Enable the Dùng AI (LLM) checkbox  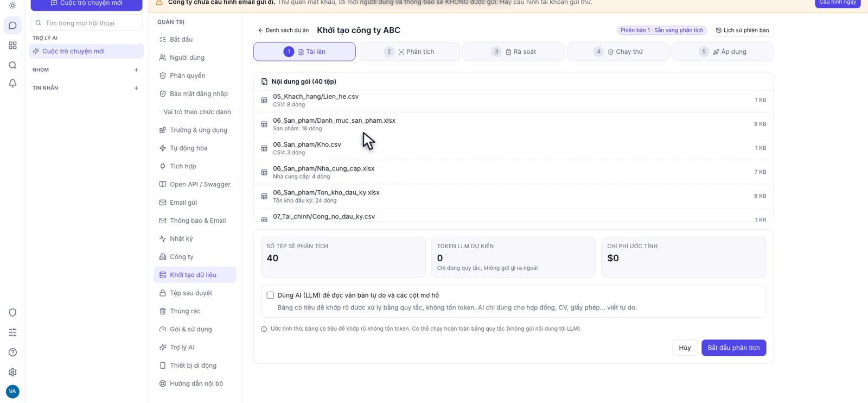(x=270, y=295)
